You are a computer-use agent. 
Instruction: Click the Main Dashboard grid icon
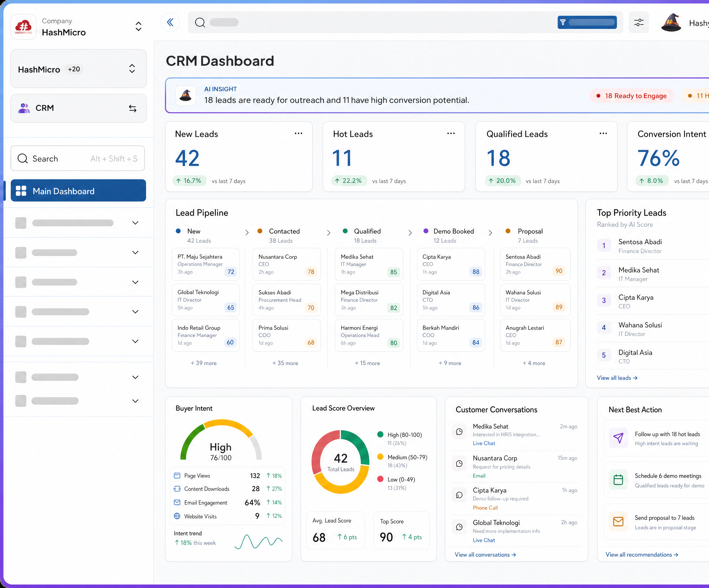21,191
